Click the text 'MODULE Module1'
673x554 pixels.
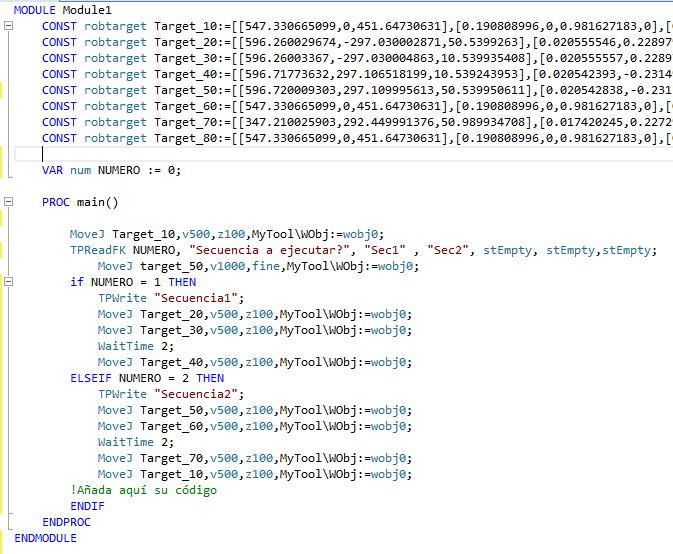63,10
